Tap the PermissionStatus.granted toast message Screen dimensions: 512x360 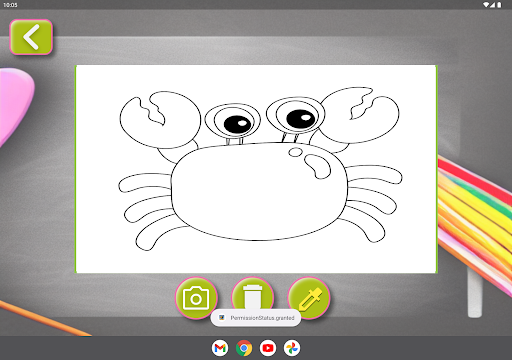tap(256, 318)
